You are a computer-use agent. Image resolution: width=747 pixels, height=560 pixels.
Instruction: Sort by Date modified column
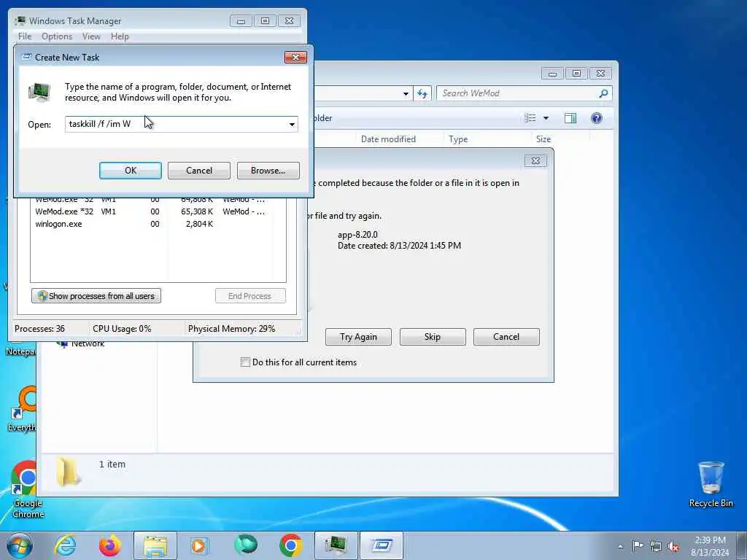(388, 139)
